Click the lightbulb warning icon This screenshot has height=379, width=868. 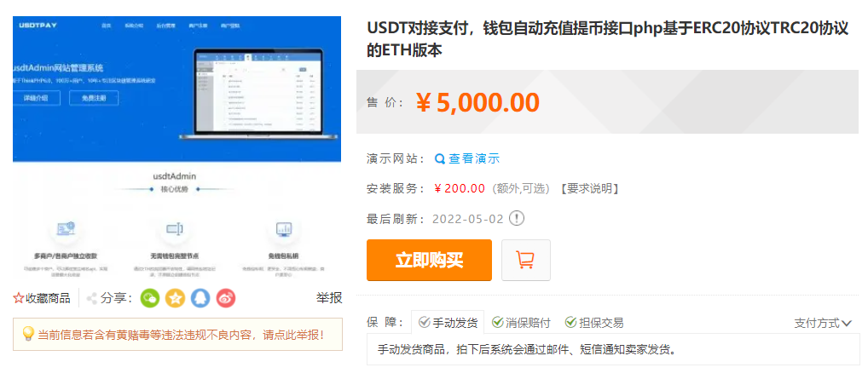pos(27,334)
